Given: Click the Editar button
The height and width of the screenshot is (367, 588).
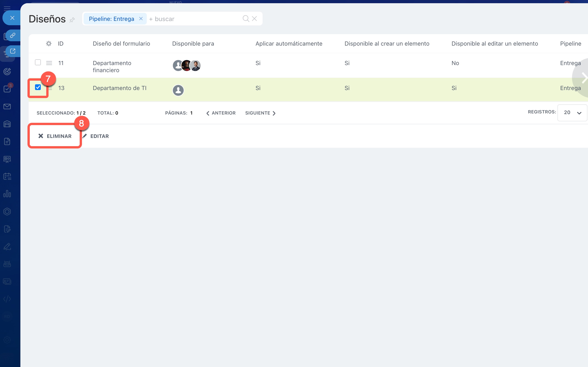Looking at the screenshot, I should (96, 136).
